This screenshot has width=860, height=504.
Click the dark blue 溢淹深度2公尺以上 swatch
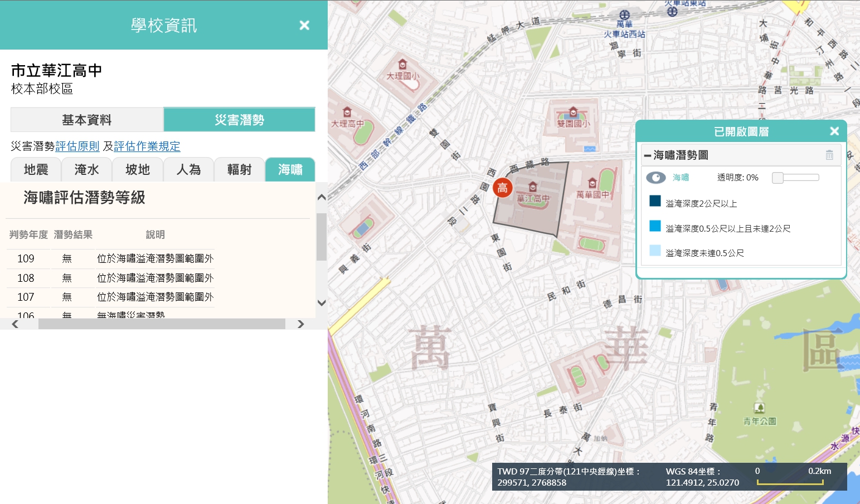click(655, 201)
